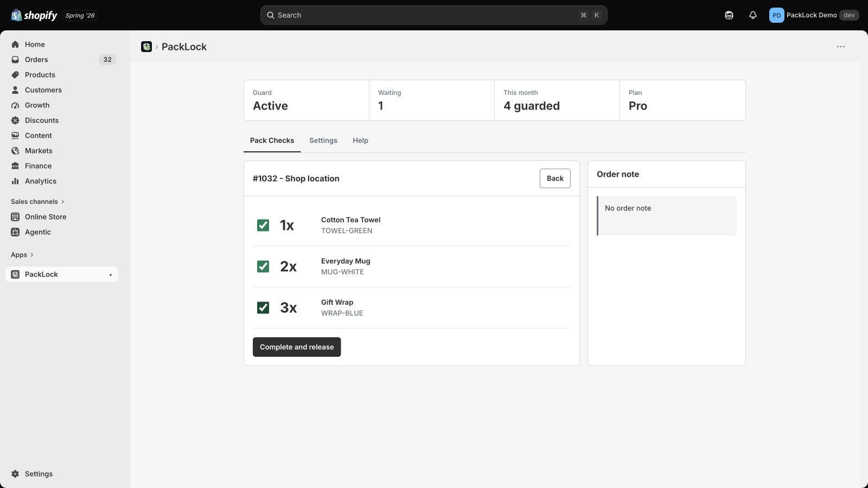Uncheck the Cotton Tea Towel checkbox
Image resolution: width=868 pixels, height=488 pixels.
click(263, 225)
